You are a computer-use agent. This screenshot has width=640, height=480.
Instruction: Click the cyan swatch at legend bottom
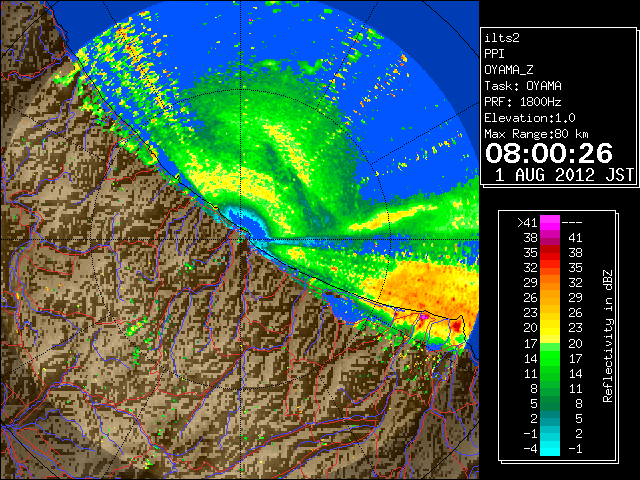coord(549,448)
